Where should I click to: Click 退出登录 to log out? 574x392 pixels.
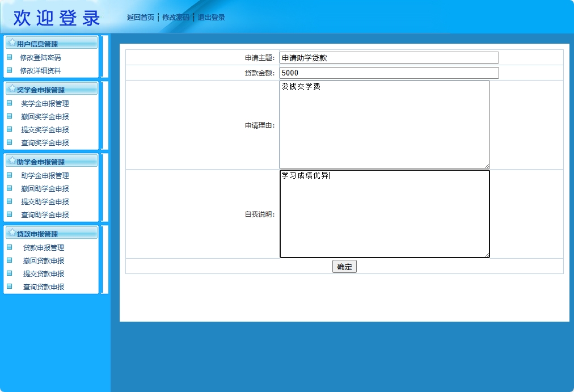click(x=210, y=17)
